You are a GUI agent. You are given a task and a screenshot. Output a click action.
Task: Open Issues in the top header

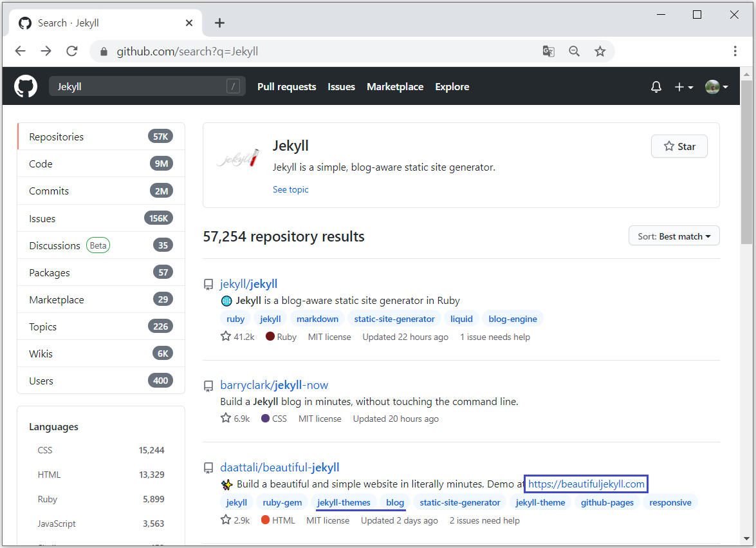[x=342, y=87]
